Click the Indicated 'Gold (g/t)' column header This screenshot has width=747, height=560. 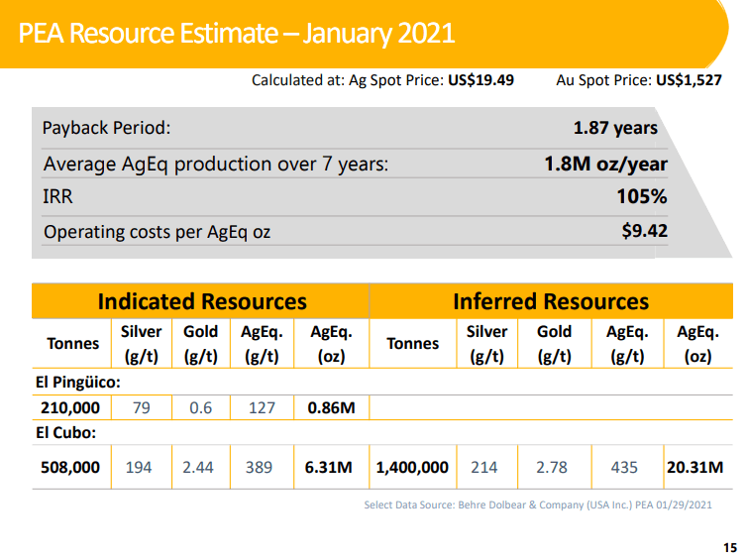point(200,344)
